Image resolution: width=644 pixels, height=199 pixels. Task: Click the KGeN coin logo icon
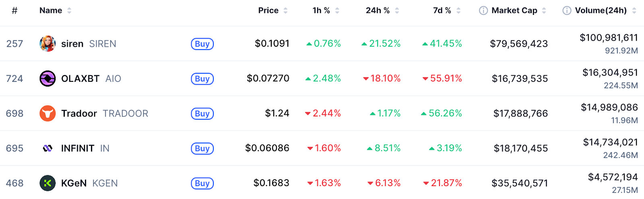click(x=47, y=183)
